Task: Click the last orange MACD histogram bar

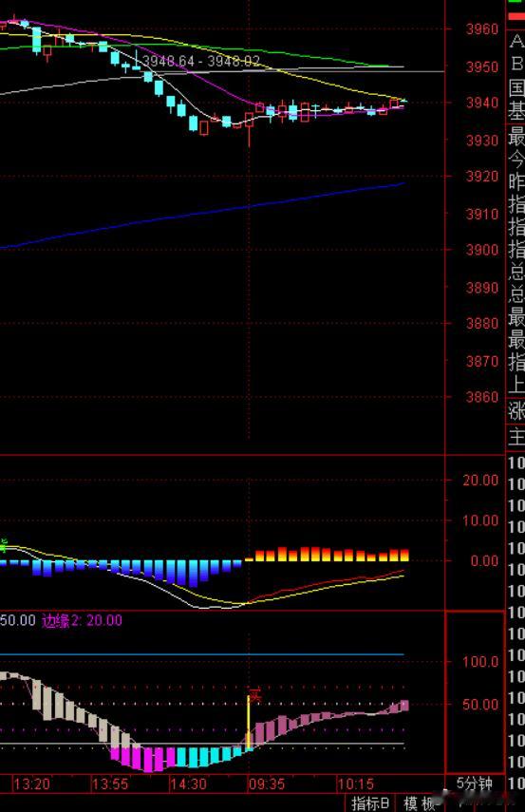Action: pyautogui.click(x=404, y=556)
